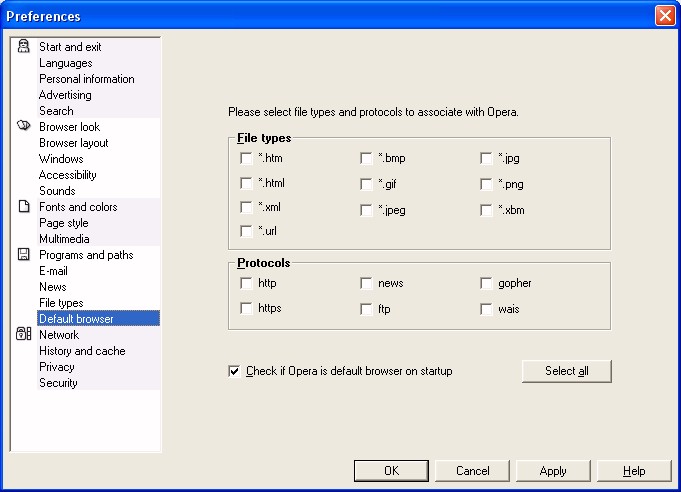Enable the gopher protocol checkbox
The image size is (681, 492).
(486, 284)
